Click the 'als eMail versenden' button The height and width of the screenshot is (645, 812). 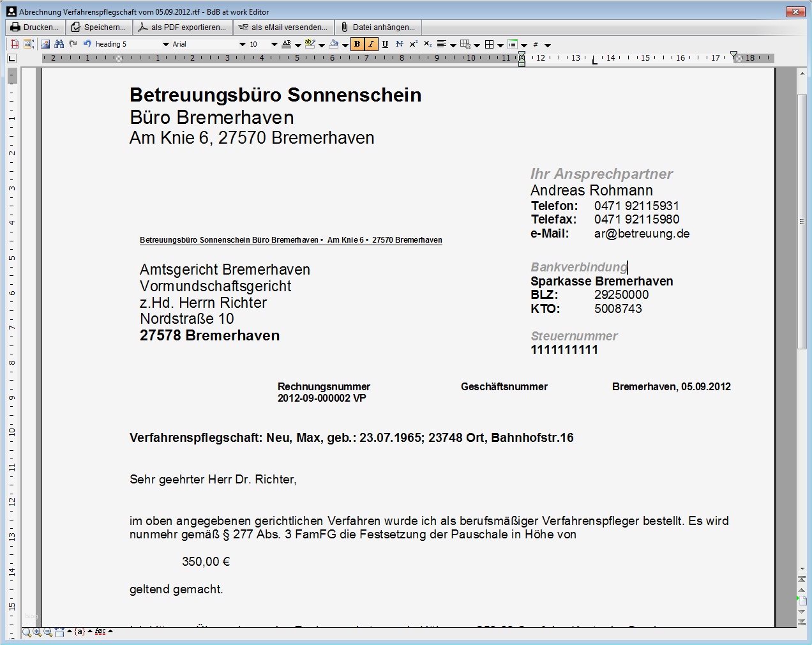(283, 27)
